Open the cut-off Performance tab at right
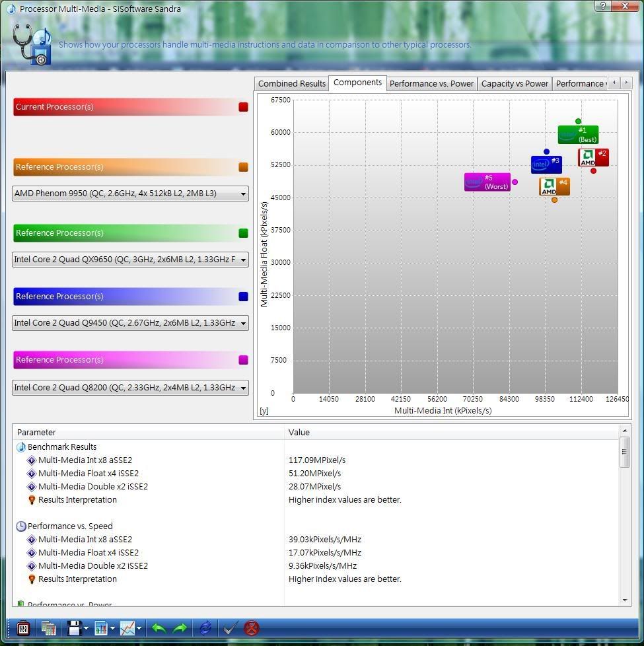The height and width of the screenshot is (646, 644). 580,84
